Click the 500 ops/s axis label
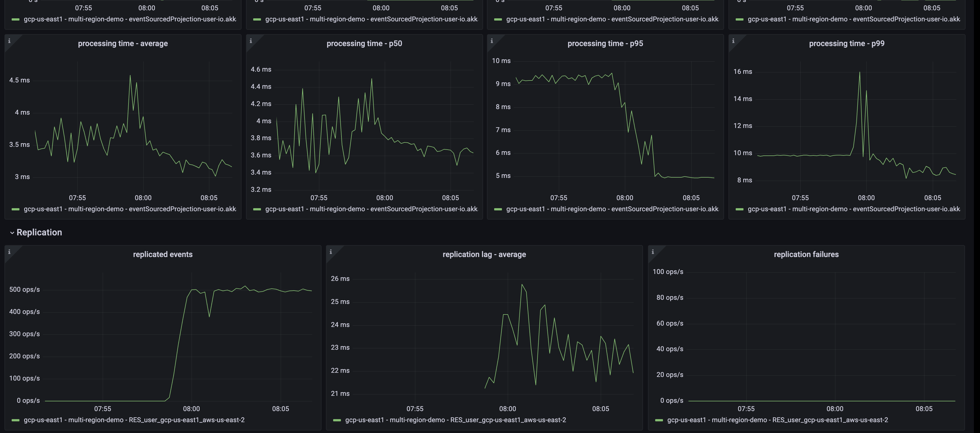The height and width of the screenshot is (433, 980). pos(24,289)
